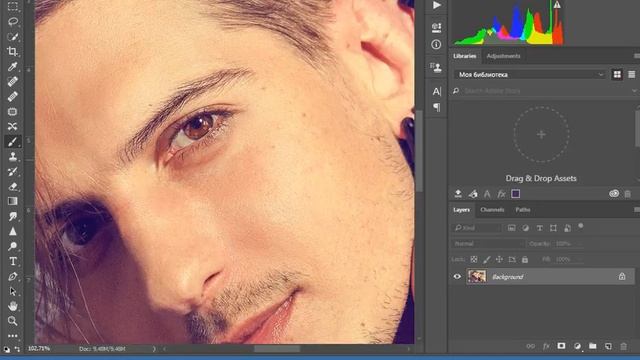Switch to the Channels tab

[x=492, y=210]
